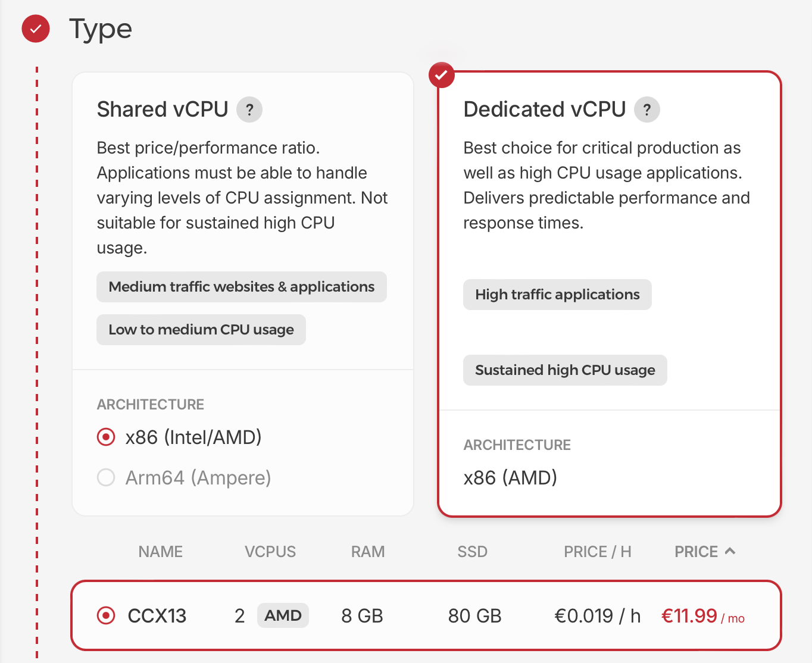
Task: Click the red checkmark step icon next to Type
Action: (36, 29)
